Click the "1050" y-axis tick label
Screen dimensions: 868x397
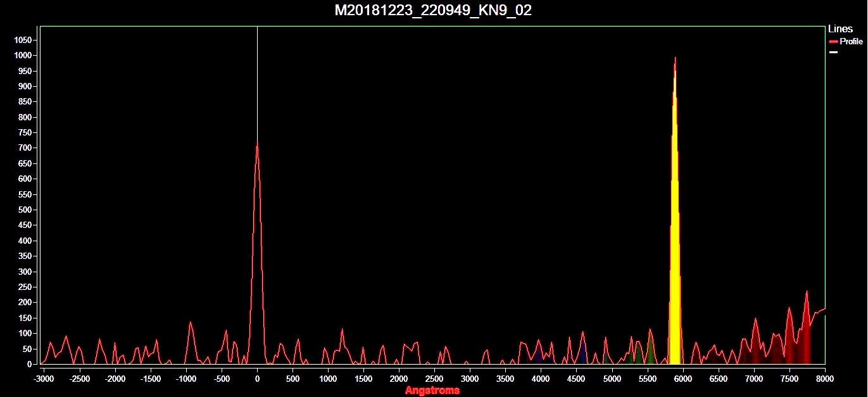[23, 40]
